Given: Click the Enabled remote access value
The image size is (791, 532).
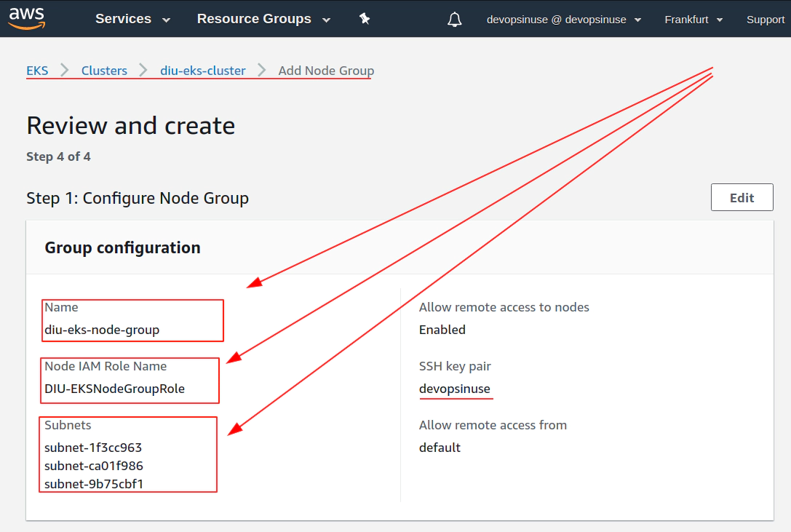Looking at the screenshot, I should click(x=442, y=330).
